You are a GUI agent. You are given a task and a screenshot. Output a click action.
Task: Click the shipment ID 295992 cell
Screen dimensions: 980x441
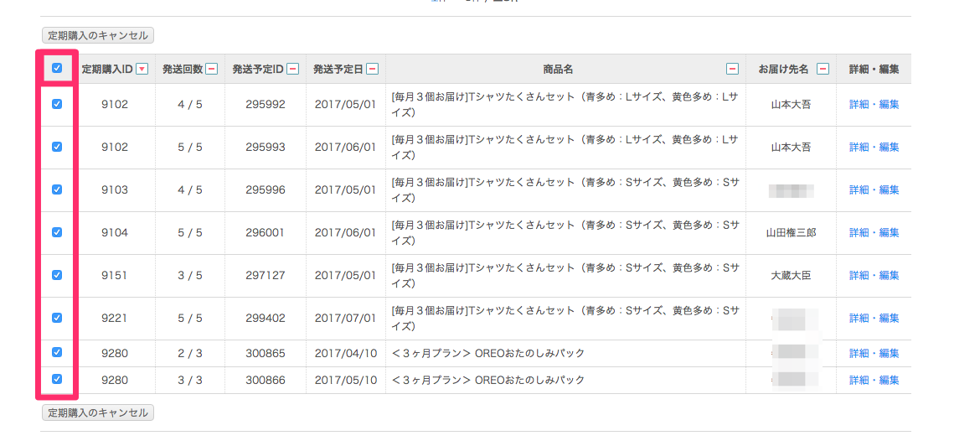[x=265, y=105]
